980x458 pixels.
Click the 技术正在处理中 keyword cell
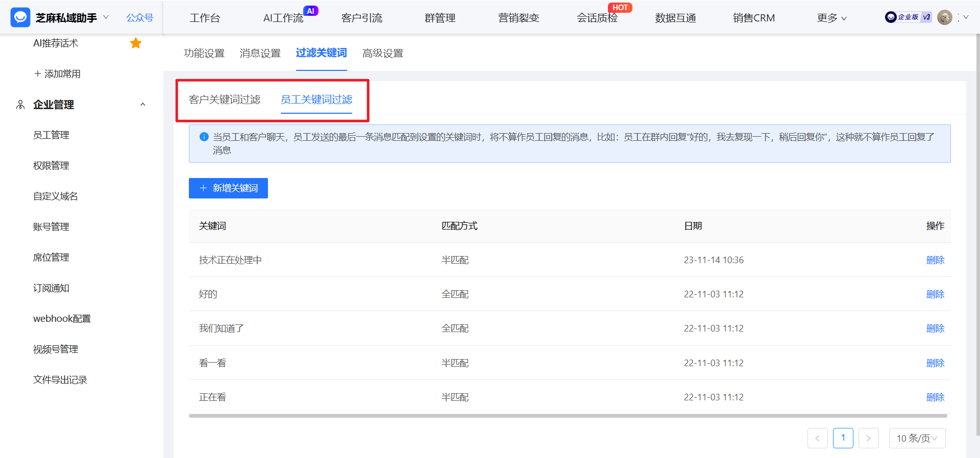point(230,260)
